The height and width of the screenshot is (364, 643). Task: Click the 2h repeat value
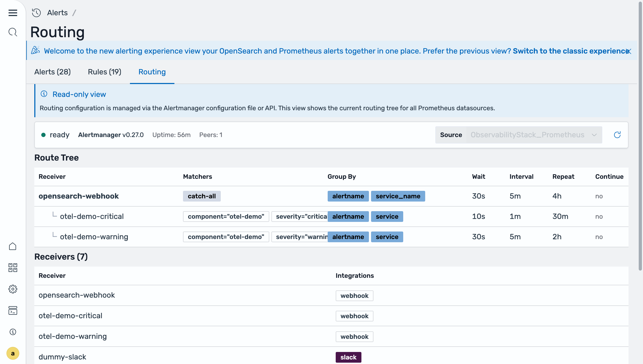pos(557,237)
